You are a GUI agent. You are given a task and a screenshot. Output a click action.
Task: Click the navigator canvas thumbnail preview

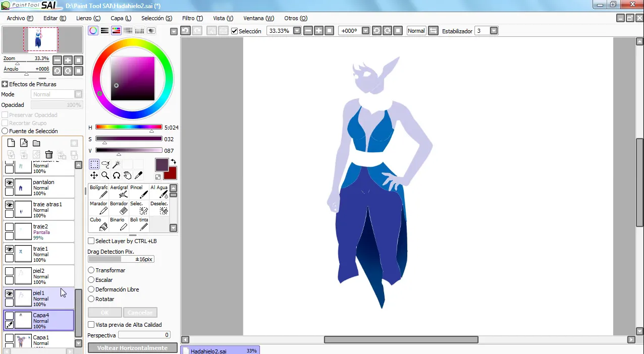click(42, 39)
